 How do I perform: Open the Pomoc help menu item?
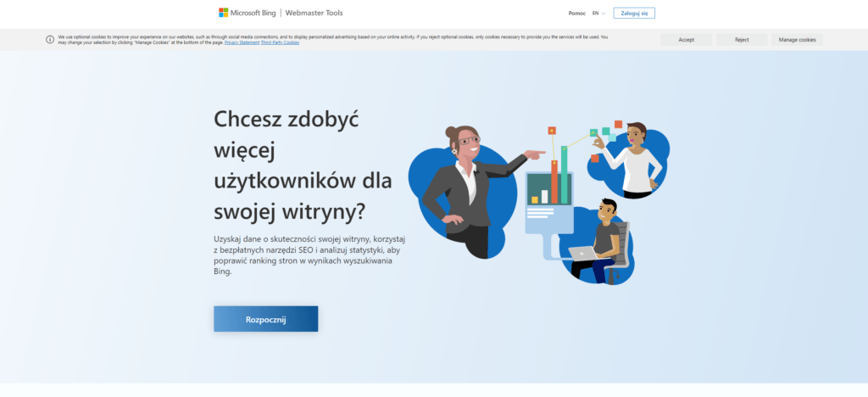pyautogui.click(x=576, y=14)
